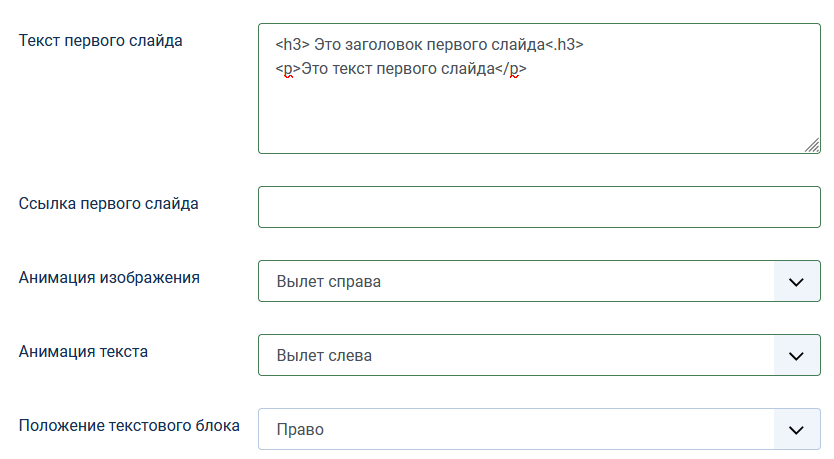This screenshot has height=459, width=834.
Task: Click the opening <h3> tag in the textarea
Action: coord(292,45)
